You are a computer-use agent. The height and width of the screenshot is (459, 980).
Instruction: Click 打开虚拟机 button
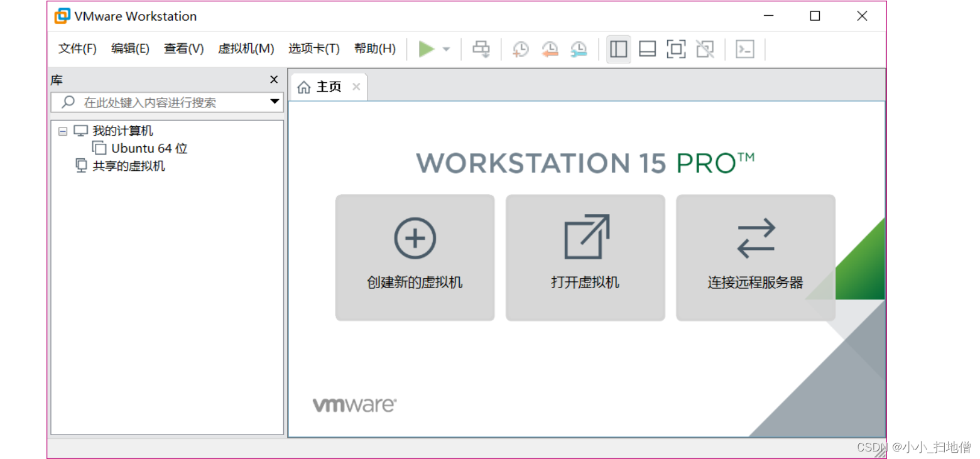click(x=585, y=257)
